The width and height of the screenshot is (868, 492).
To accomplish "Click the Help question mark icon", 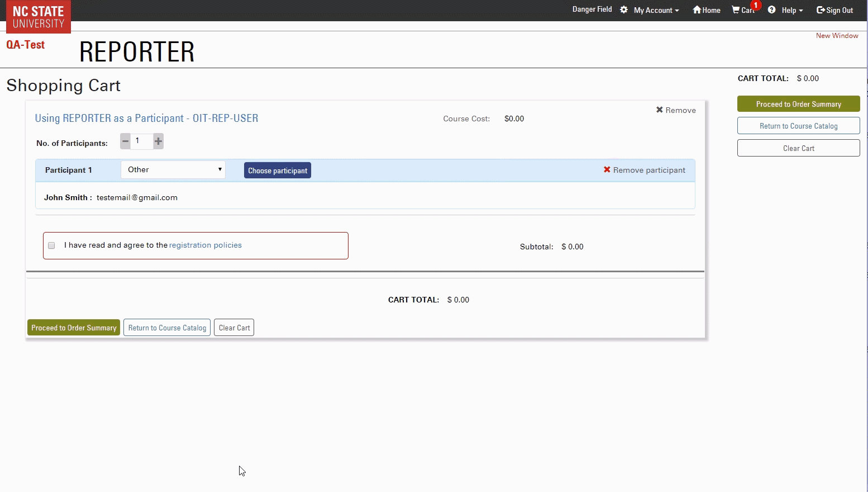I will click(x=771, y=10).
